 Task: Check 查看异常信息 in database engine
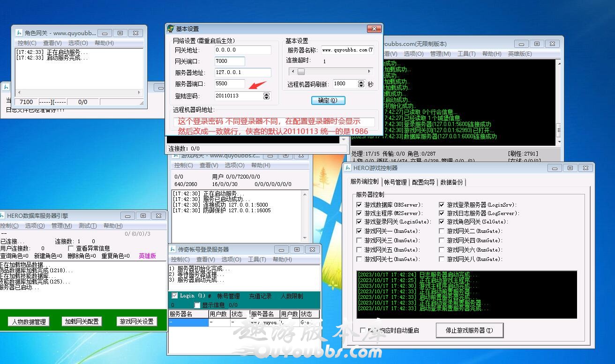[x=71, y=248]
